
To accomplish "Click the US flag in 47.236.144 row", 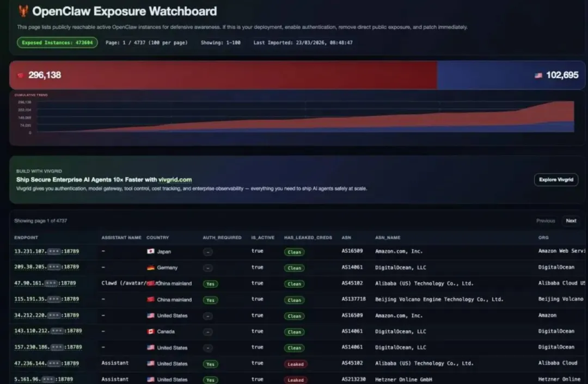I will coord(150,363).
